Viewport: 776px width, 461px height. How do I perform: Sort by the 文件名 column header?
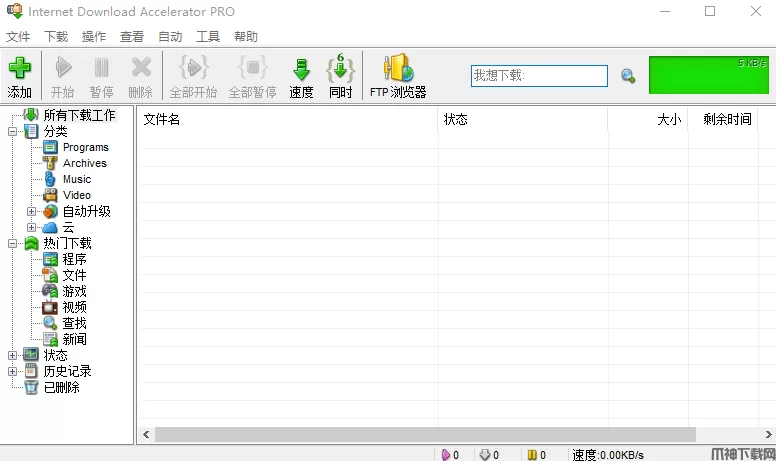[162, 119]
